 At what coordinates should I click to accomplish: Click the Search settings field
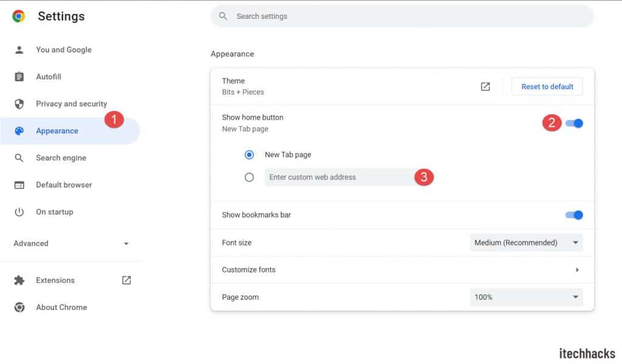click(401, 16)
